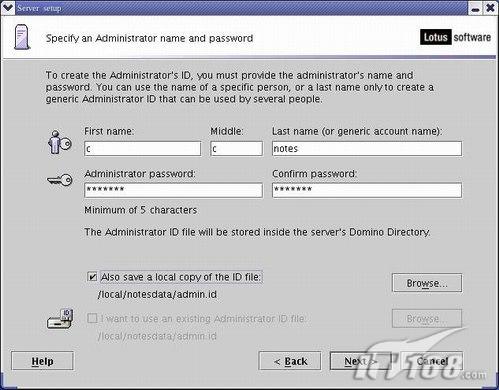Click the person with ID badge icon

59,142
